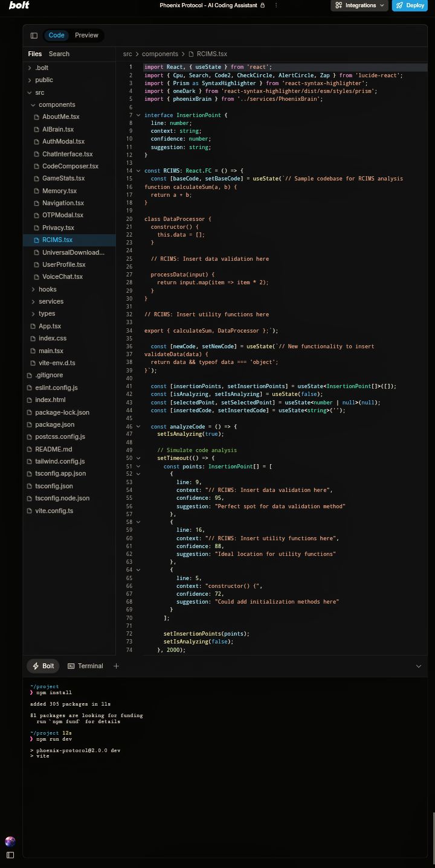
Task: Collapse the terminal panel with chevron
Action: [x=419, y=666]
